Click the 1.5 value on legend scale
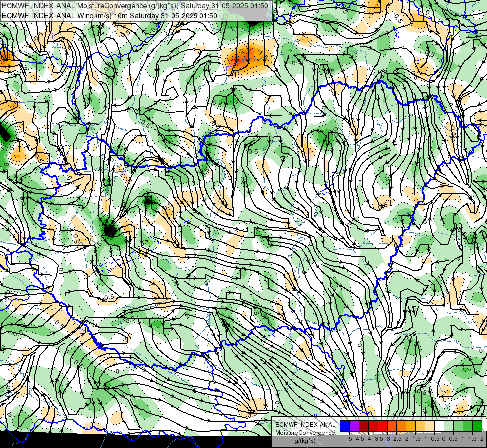 [x=472, y=439]
